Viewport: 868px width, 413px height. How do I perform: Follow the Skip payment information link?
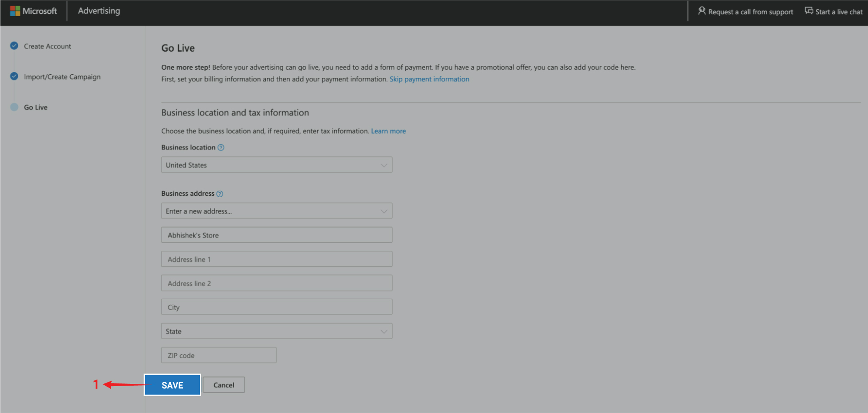[429, 79]
